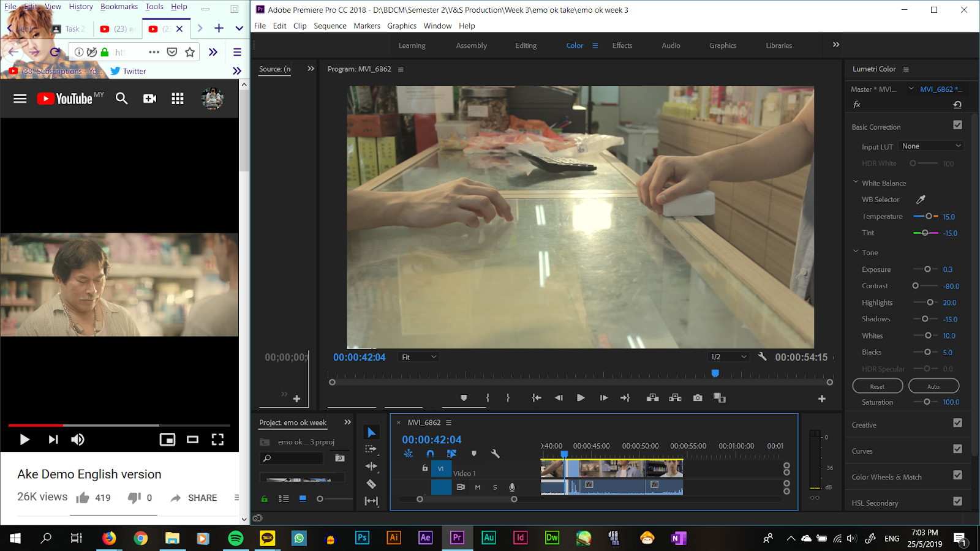
Task: Pick the WB Selector eyedropper
Action: 921,200
